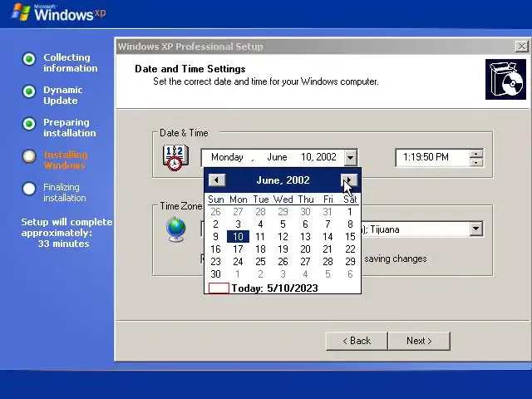
Task: Open the date dropdown arrow
Action: coord(350,157)
